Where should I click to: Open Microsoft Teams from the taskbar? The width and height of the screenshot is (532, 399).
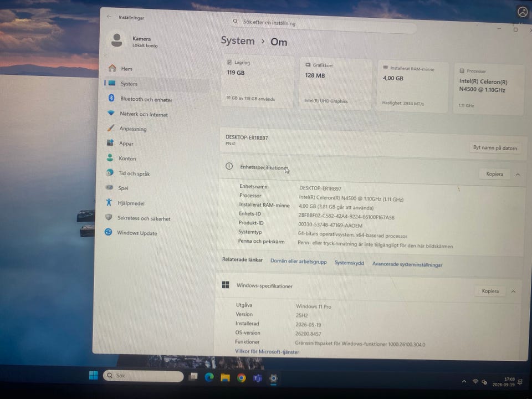pos(258,378)
